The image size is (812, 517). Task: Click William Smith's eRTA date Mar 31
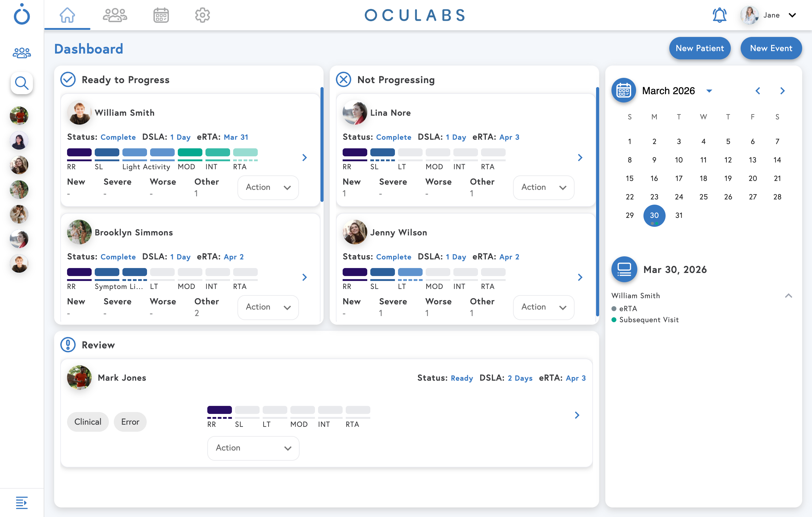tap(236, 137)
